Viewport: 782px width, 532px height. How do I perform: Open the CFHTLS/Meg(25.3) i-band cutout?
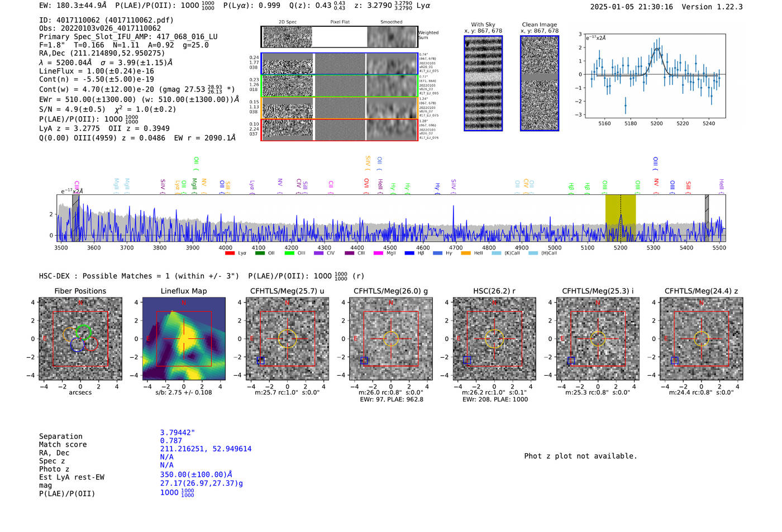(x=598, y=339)
